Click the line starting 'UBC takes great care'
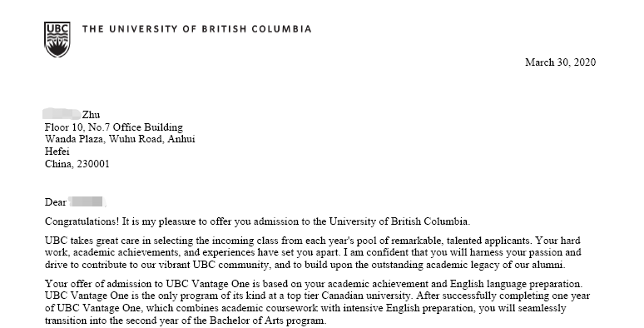The image size is (644, 328). [313, 241]
